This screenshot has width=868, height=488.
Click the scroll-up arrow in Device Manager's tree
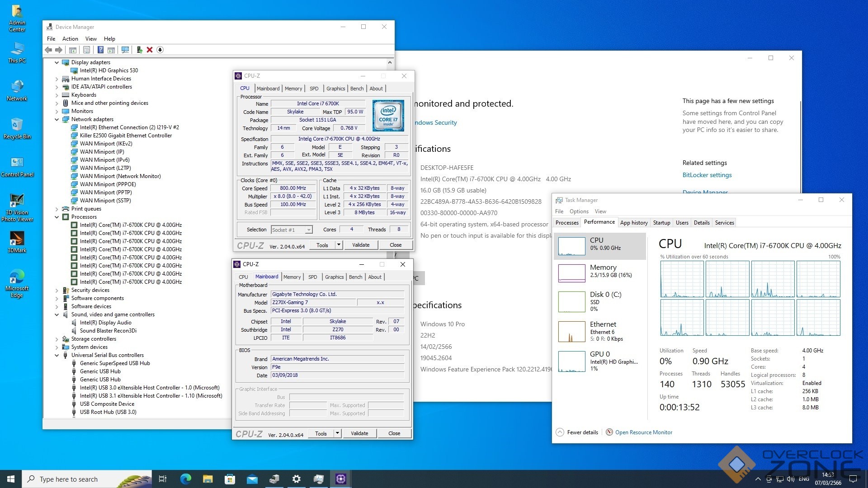(390, 62)
